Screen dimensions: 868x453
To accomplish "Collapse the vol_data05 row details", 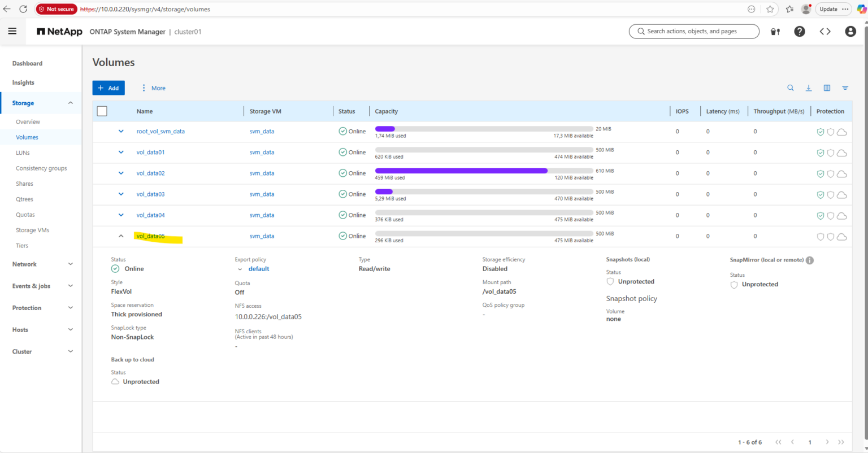I will [x=120, y=236].
